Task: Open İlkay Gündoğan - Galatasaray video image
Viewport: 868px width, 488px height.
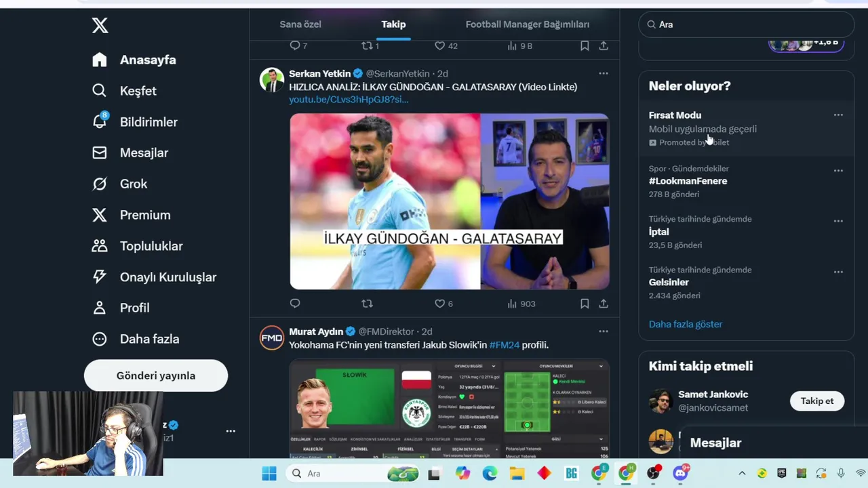Action: click(x=450, y=201)
